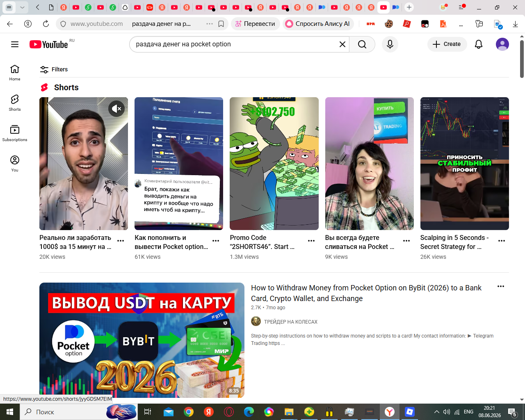This screenshot has width=525, height=420.
Task: Reload the page in the browser toolbar
Action: click(46, 24)
